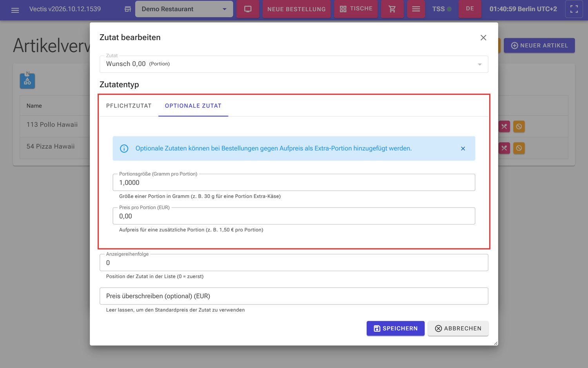Click the orange block icon for 113 Pollo Hawaii
Viewport: 588px width, 368px height.
(x=519, y=126)
